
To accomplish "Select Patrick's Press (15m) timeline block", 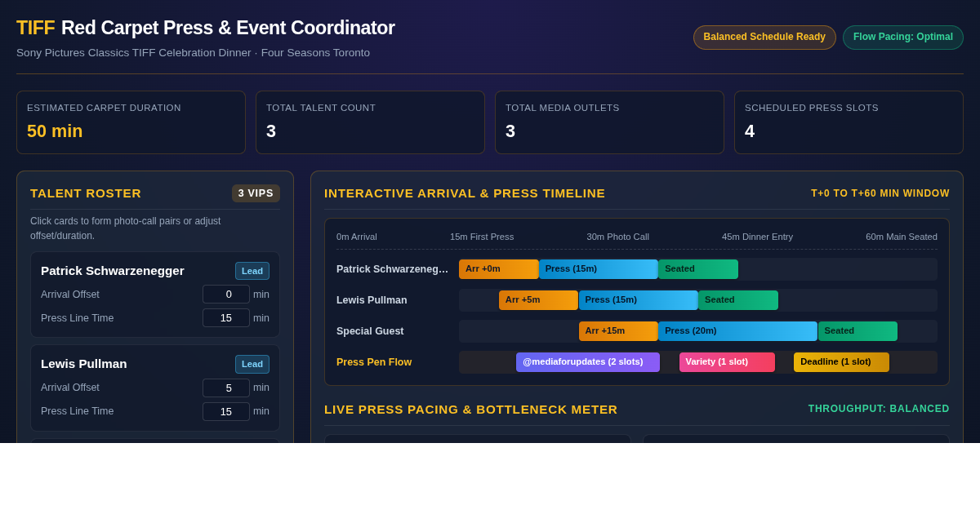I will coord(599,269).
